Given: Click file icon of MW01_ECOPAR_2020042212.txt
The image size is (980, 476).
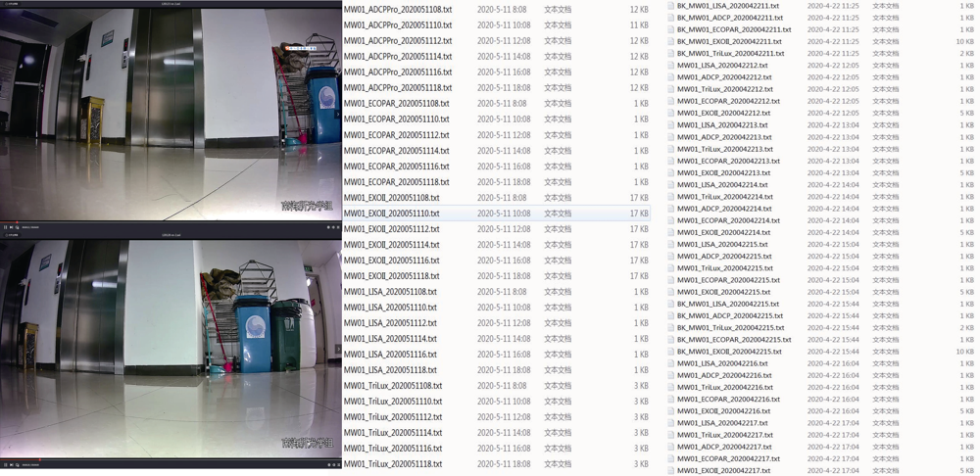Looking at the screenshot, I should (x=671, y=101).
